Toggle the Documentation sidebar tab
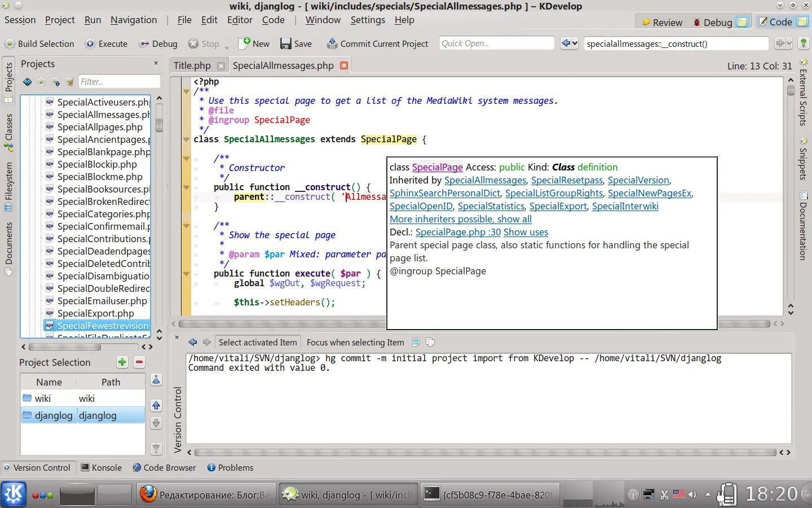The height and width of the screenshot is (508, 812). 803,226
